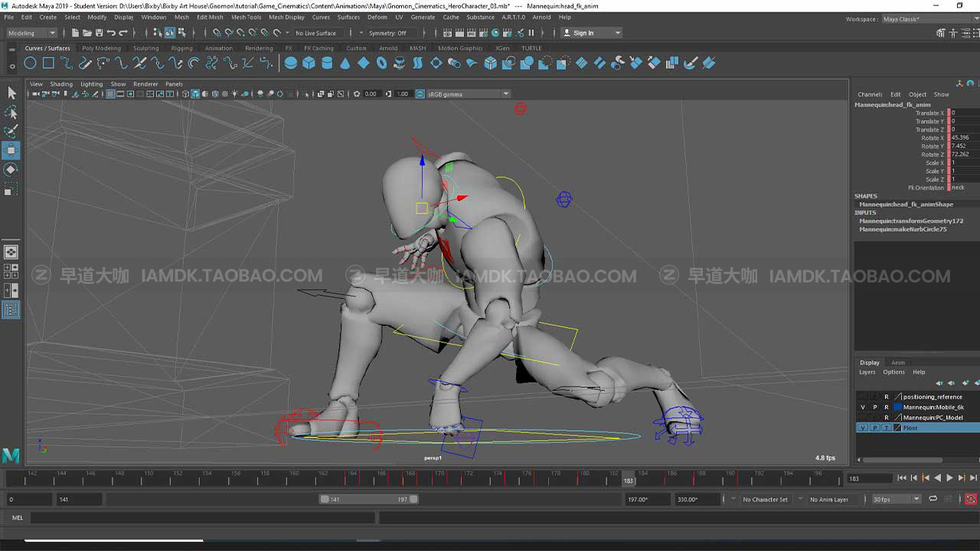Click the Save Scene disk icon
The height and width of the screenshot is (551, 980).
[100, 33]
